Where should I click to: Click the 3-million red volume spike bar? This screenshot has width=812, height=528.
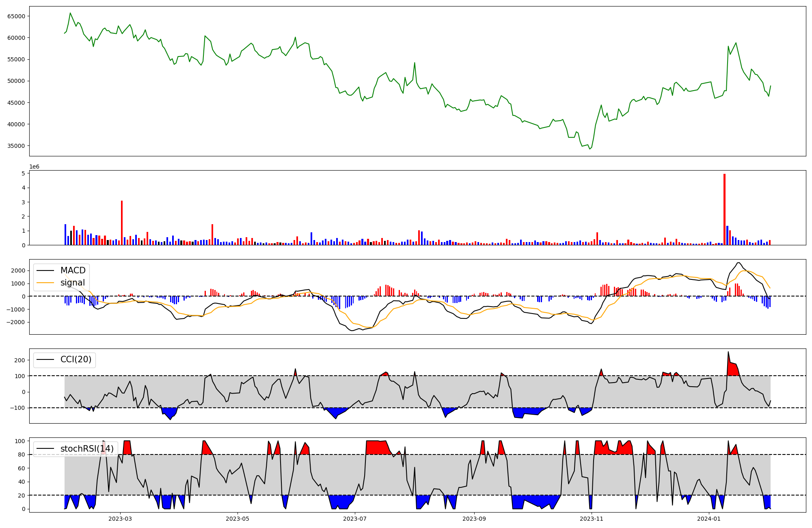[x=122, y=223]
